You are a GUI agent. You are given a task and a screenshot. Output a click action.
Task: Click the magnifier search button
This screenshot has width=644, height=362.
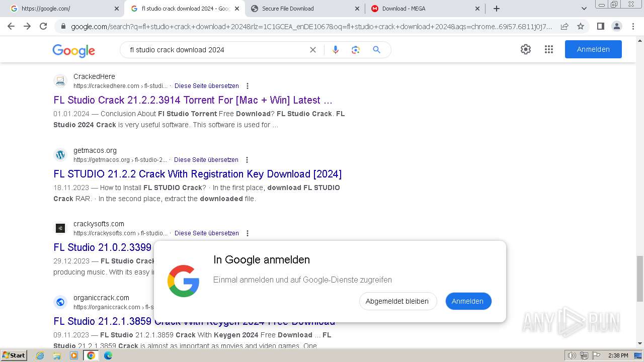[376, 50]
